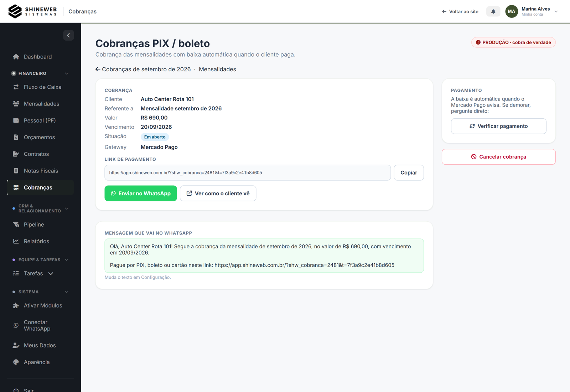Click the client name Auto Center Rota 101
The height and width of the screenshot is (392, 570).
coord(167,99)
